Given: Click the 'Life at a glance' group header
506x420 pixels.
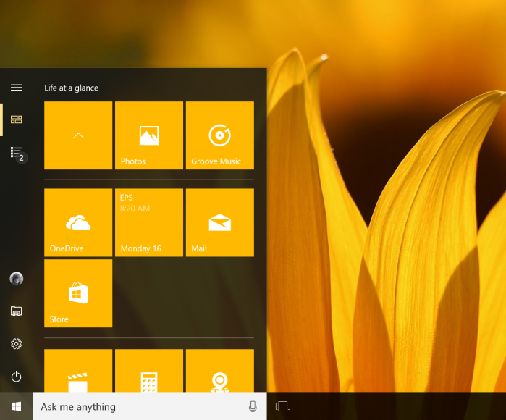Looking at the screenshot, I should [x=72, y=88].
